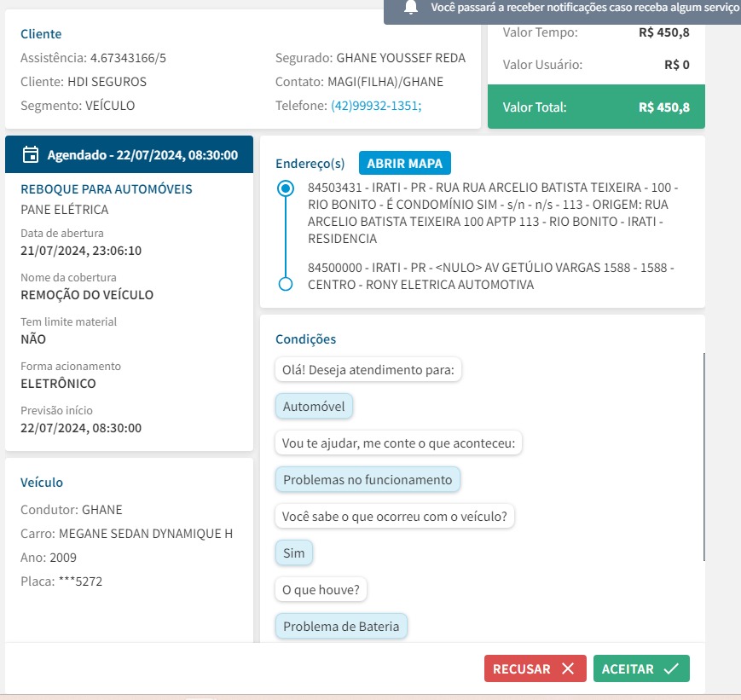Select the empty destination address marker
The width and height of the screenshot is (741, 700).
click(x=287, y=284)
